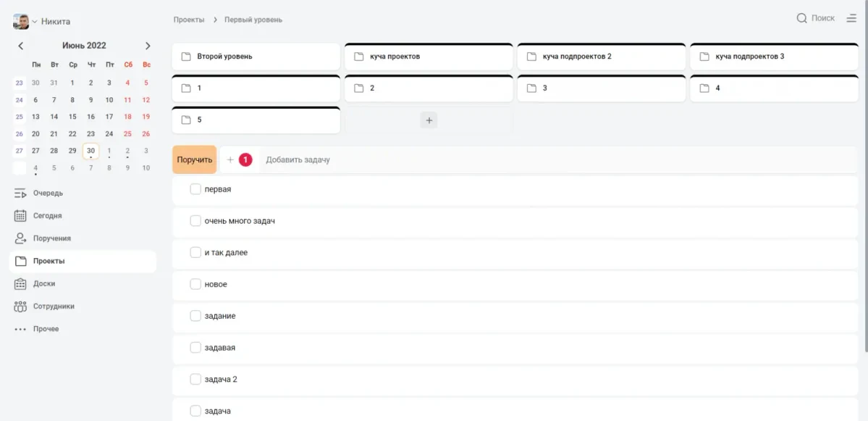The height and width of the screenshot is (421, 868).
Task: Open the Очередь queue icon in sidebar
Action: 20,193
